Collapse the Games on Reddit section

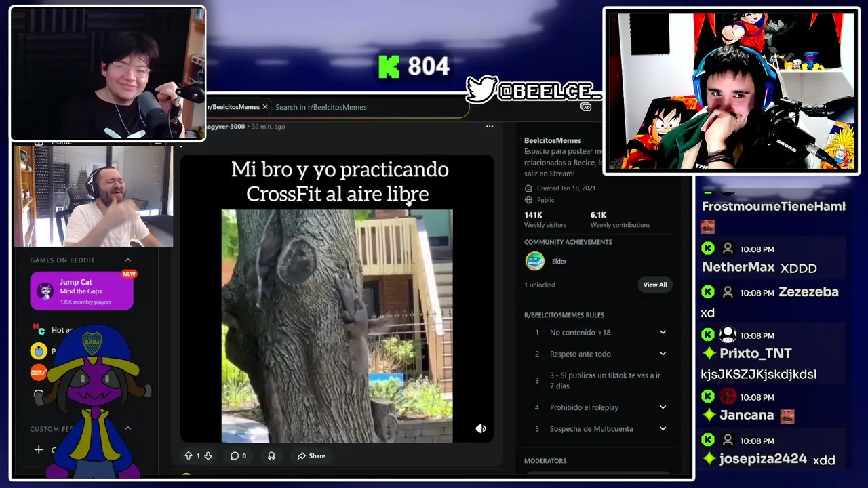tap(127, 260)
